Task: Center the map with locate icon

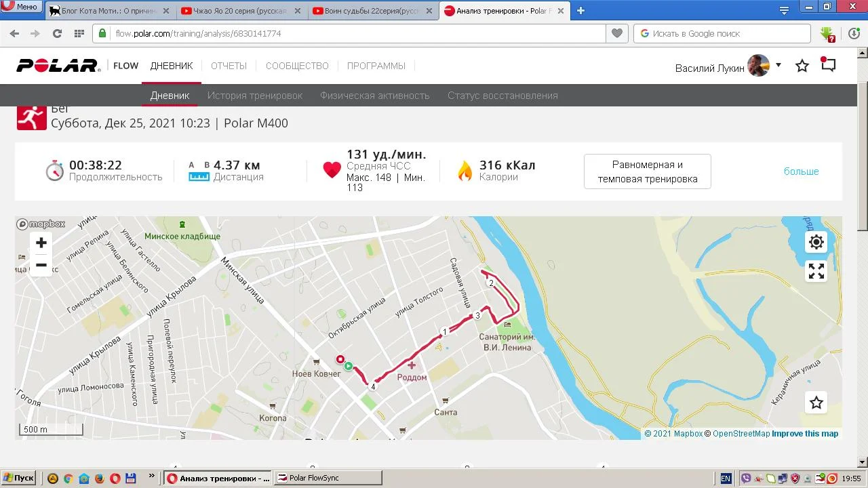Action: pos(816,242)
